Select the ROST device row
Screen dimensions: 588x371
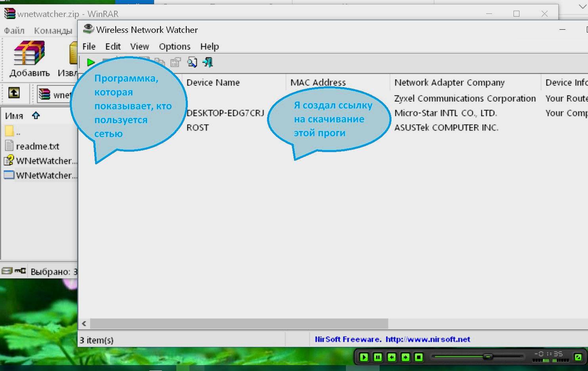(x=197, y=127)
